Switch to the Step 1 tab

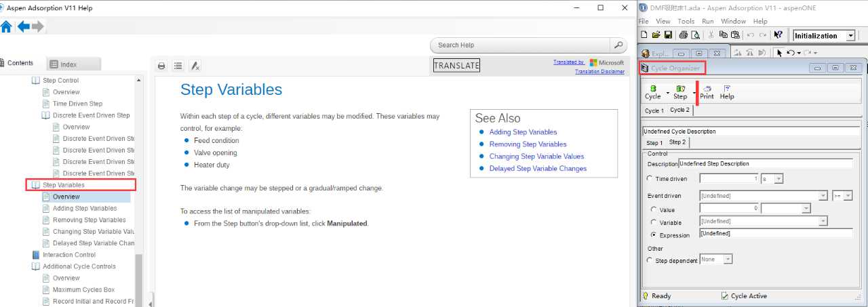point(654,143)
